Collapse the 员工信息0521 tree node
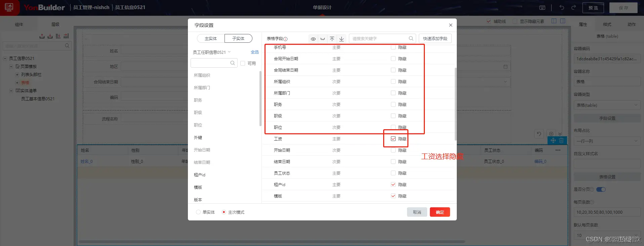The width and height of the screenshot is (644, 246). point(5,58)
